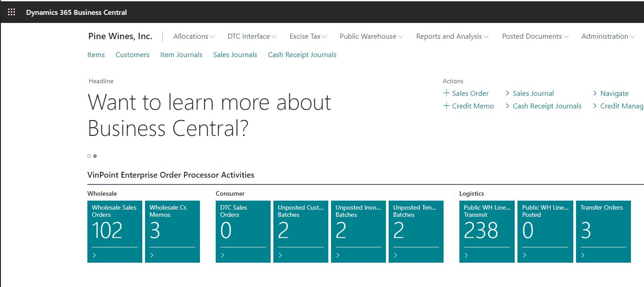Click the Pine Wines, Inc. company name
The width and height of the screenshot is (644, 287).
[x=120, y=36]
